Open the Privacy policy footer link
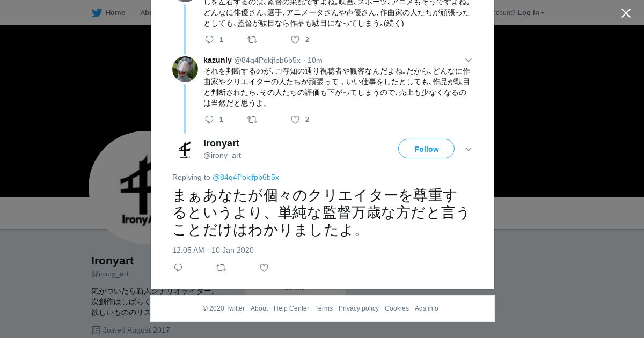Image resolution: width=644 pixels, height=338 pixels. (358, 308)
